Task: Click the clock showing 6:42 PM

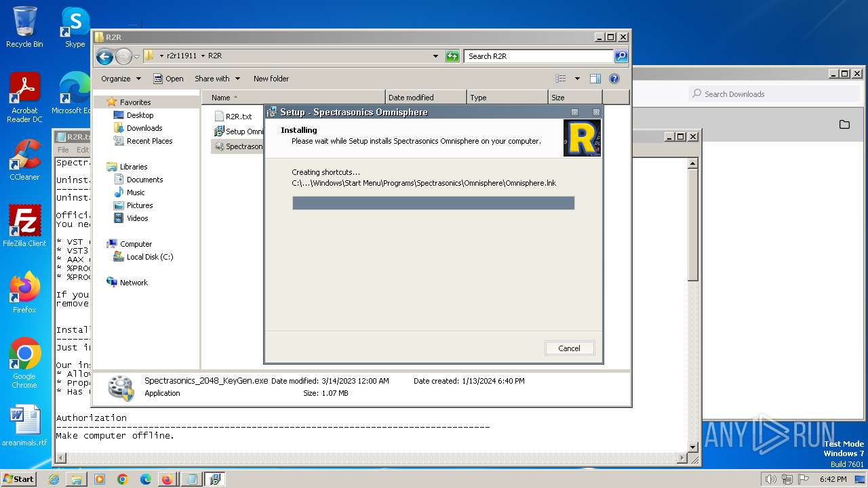Action: point(833,479)
